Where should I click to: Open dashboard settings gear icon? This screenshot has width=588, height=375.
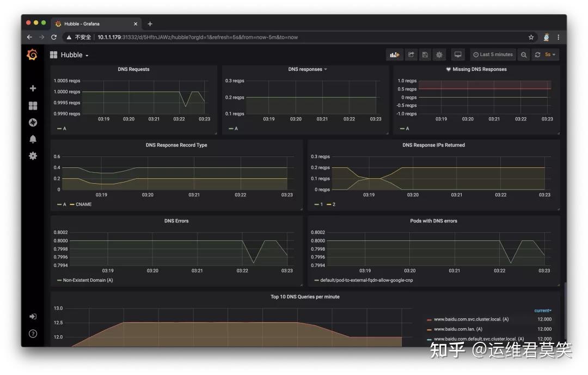click(439, 55)
